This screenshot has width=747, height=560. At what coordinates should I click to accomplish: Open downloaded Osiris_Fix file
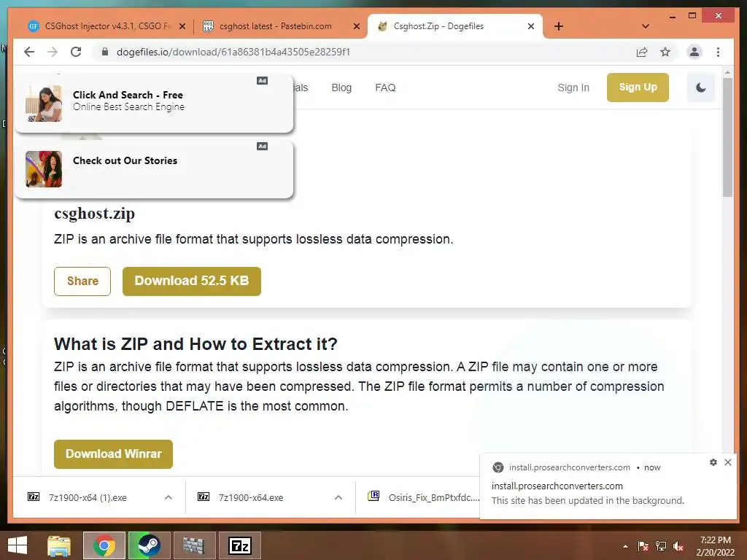433,497
